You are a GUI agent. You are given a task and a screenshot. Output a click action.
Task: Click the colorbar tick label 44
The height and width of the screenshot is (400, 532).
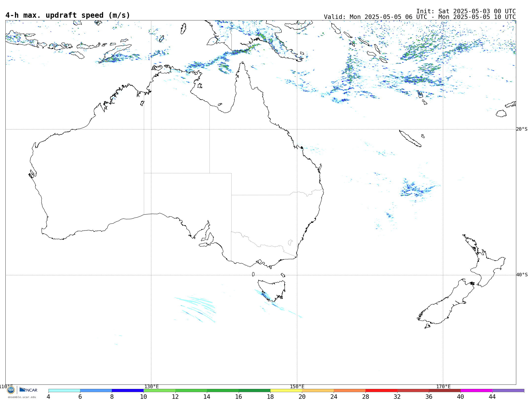[492, 397]
